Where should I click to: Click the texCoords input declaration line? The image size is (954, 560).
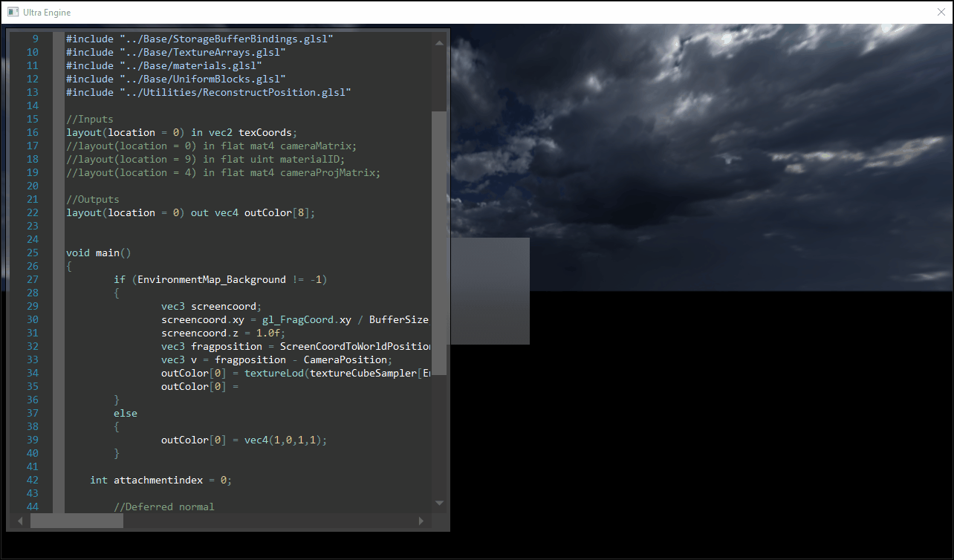[181, 133]
